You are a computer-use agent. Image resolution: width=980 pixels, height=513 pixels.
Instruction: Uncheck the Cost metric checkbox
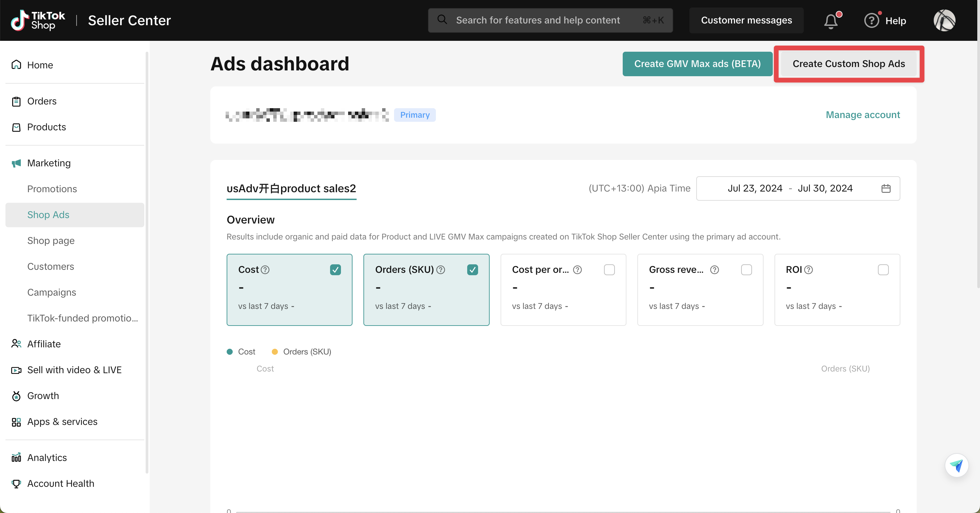[x=335, y=270]
